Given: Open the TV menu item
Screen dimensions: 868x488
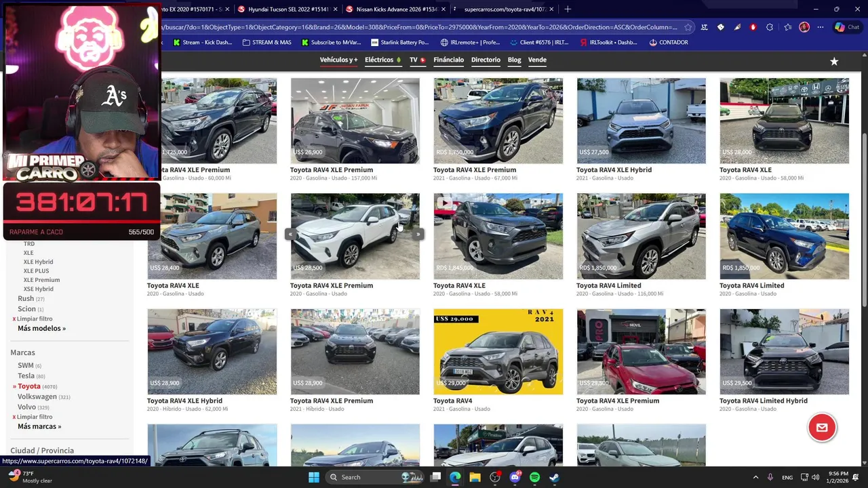Looking at the screenshot, I should pos(417,60).
